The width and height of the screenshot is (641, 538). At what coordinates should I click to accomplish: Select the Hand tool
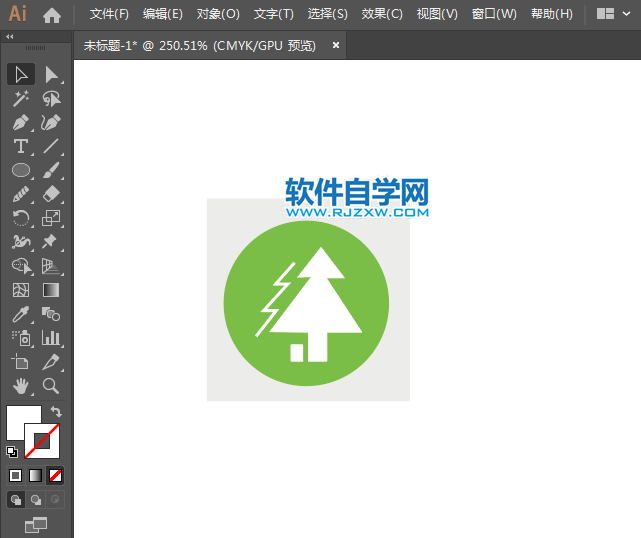[21, 386]
